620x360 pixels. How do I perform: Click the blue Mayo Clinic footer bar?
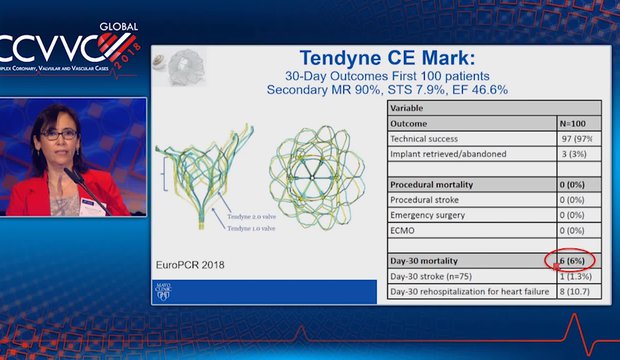tap(265, 292)
